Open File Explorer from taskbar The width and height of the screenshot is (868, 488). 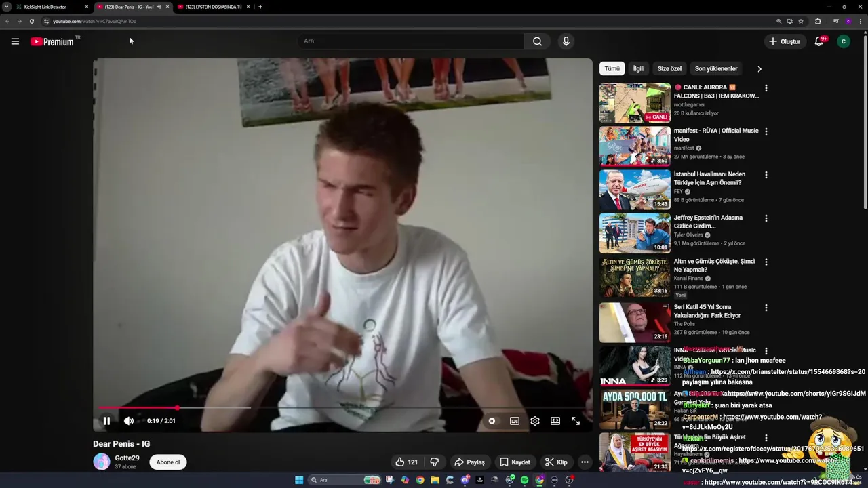pos(435,480)
